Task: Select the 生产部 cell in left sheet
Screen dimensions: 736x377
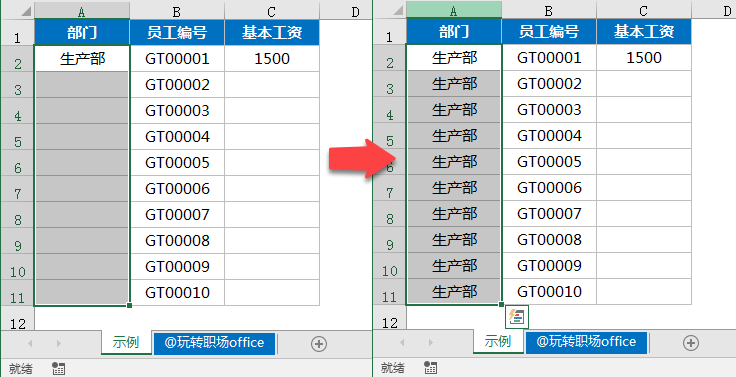Action: [x=82, y=59]
